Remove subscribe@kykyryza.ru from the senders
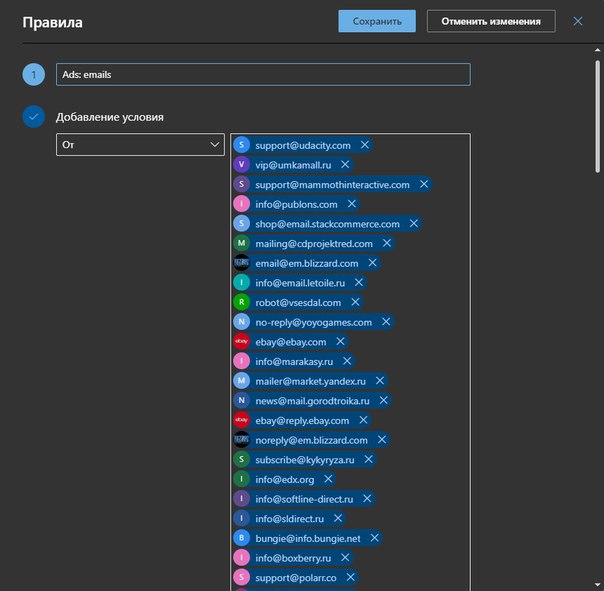This screenshot has height=591, width=604. 369,459
